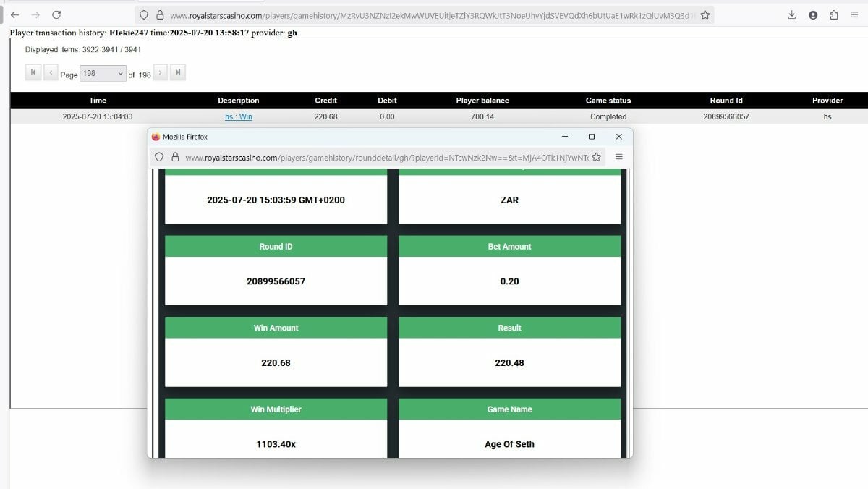
Task: Open the popup window hamburger menu
Action: [x=619, y=157]
